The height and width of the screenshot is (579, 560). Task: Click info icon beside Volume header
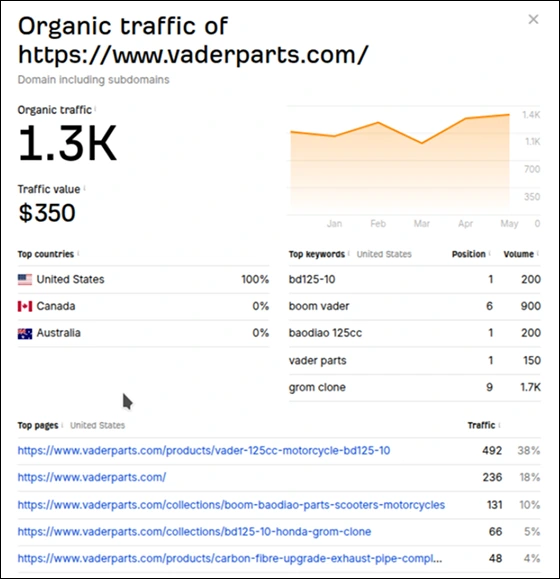538,254
